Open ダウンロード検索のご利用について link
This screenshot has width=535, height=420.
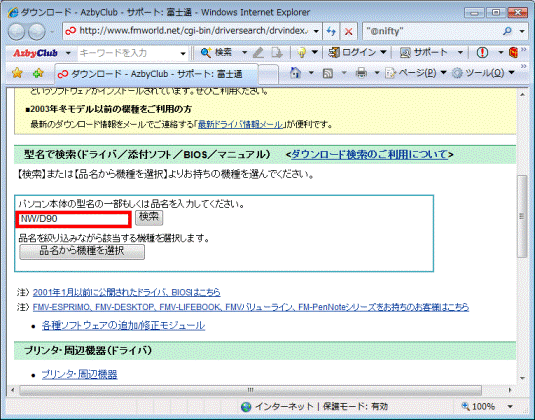369,155
